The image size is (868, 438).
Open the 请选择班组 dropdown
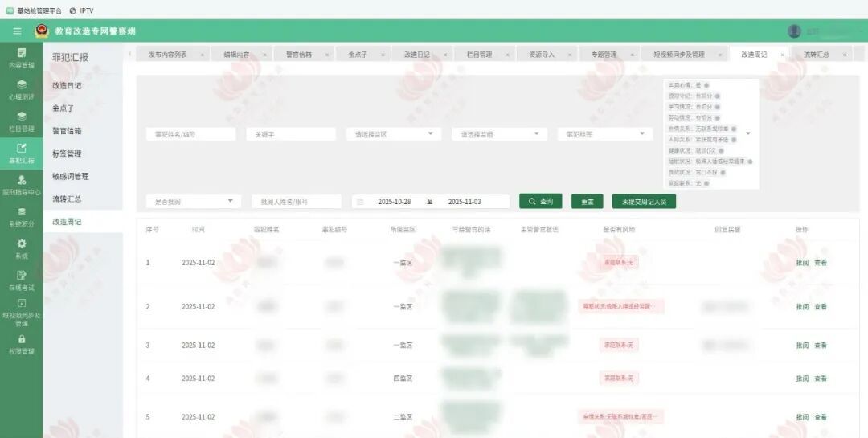click(499, 134)
